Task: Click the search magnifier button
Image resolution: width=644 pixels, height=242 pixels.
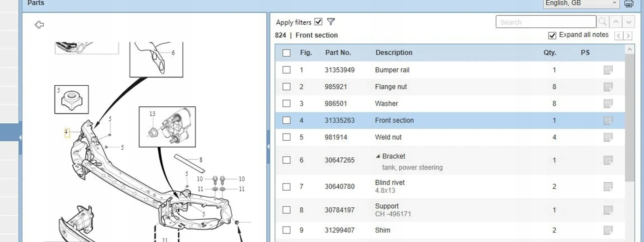Action: pyautogui.click(x=603, y=22)
